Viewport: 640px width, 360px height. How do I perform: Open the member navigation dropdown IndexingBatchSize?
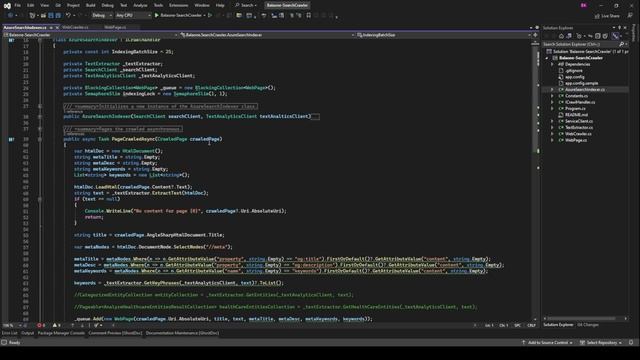pyautogui.click(x=444, y=35)
